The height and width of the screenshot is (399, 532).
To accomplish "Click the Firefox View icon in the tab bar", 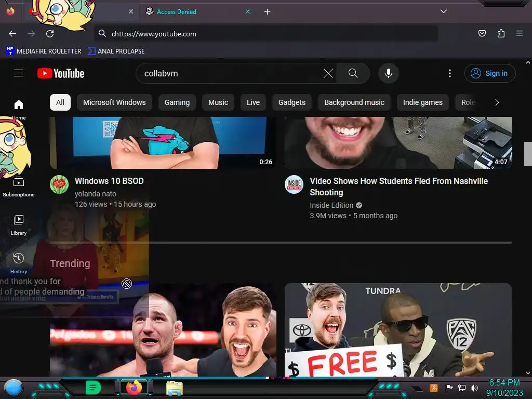I will point(10,11).
